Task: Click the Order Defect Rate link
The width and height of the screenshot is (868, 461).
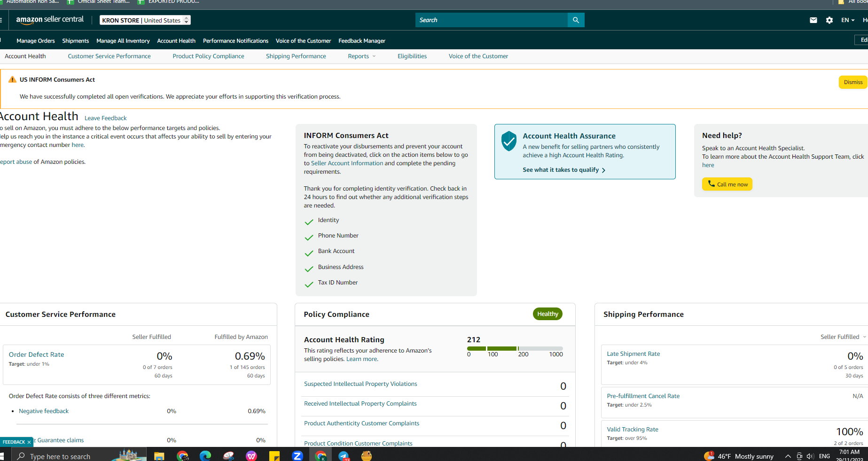Action: (36, 354)
